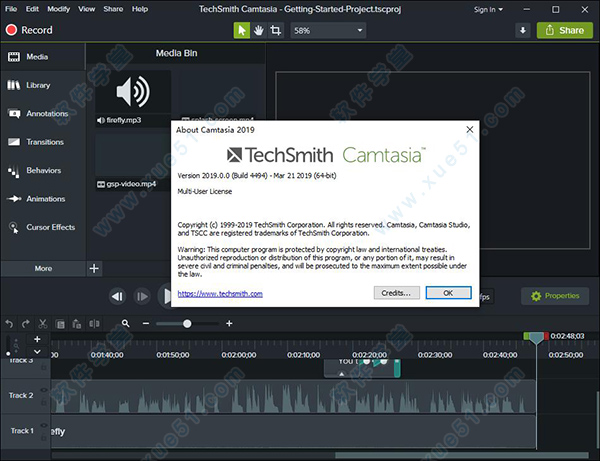Zoom in timeline with plus button
The width and height of the screenshot is (600, 461).
click(229, 324)
